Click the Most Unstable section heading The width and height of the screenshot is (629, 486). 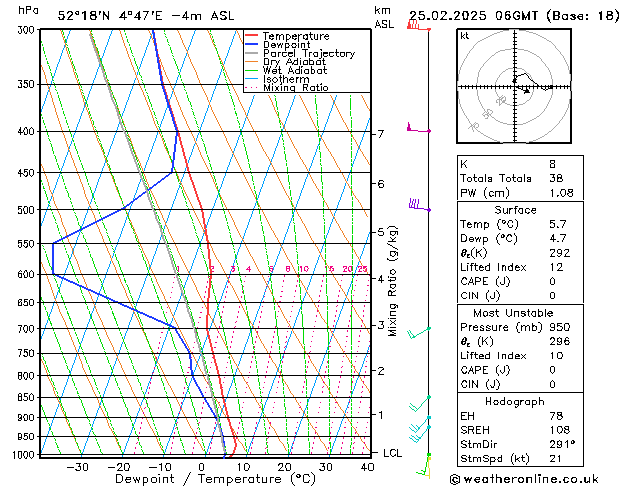pyautogui.click(x=513, y=313)
